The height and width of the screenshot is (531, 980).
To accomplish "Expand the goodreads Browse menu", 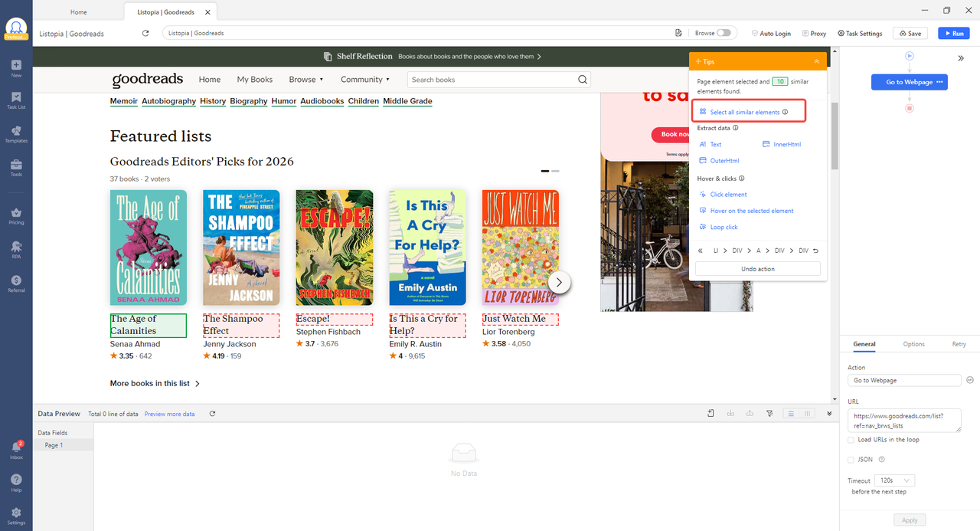I will pos(305,80).
